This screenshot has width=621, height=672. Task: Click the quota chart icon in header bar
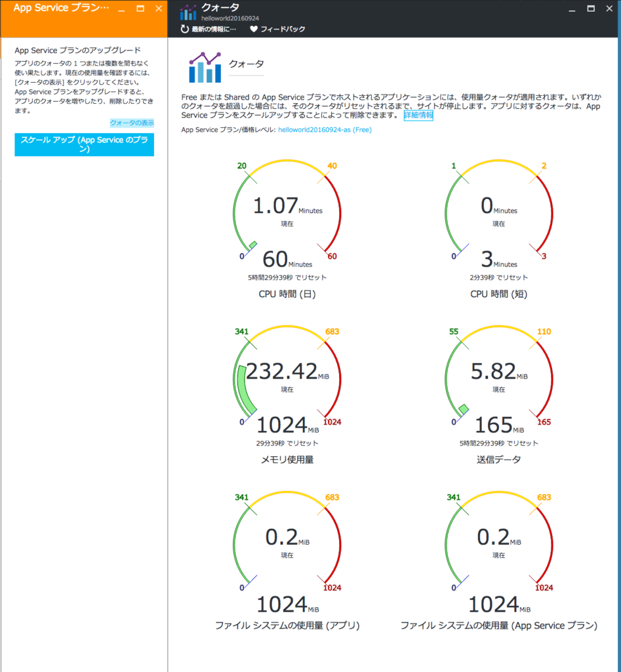coord(188,13)
